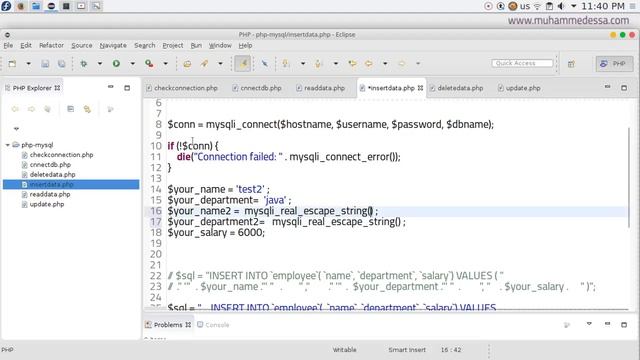Click the Debug bug icon
Image resolution: width=640 pixels, height=360 pixels.
tap(84, 64)
